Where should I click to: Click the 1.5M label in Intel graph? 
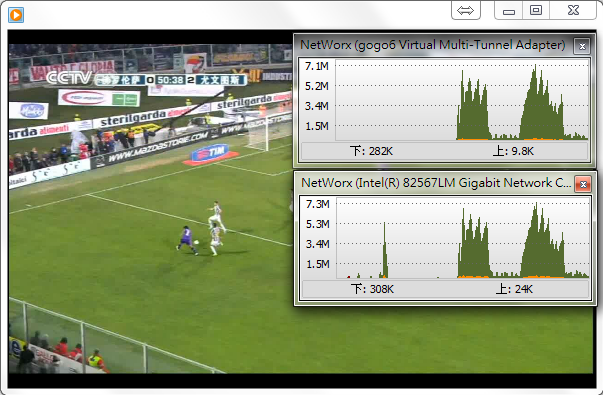(x=318, y=264)
